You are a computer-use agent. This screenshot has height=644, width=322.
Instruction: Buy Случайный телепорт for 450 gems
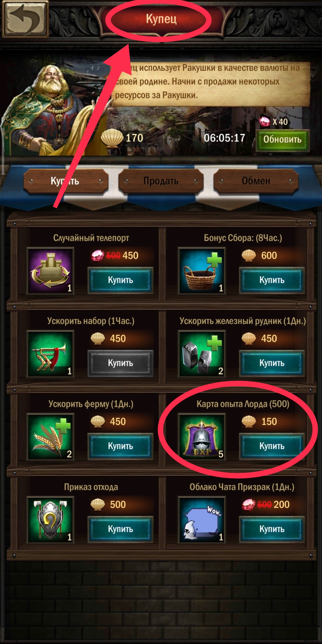coord(120,280)
